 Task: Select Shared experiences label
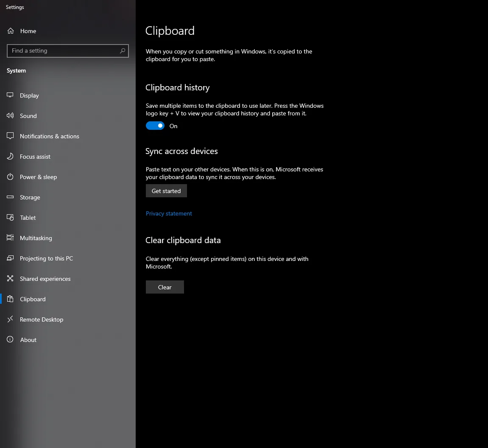click(45, 279)
